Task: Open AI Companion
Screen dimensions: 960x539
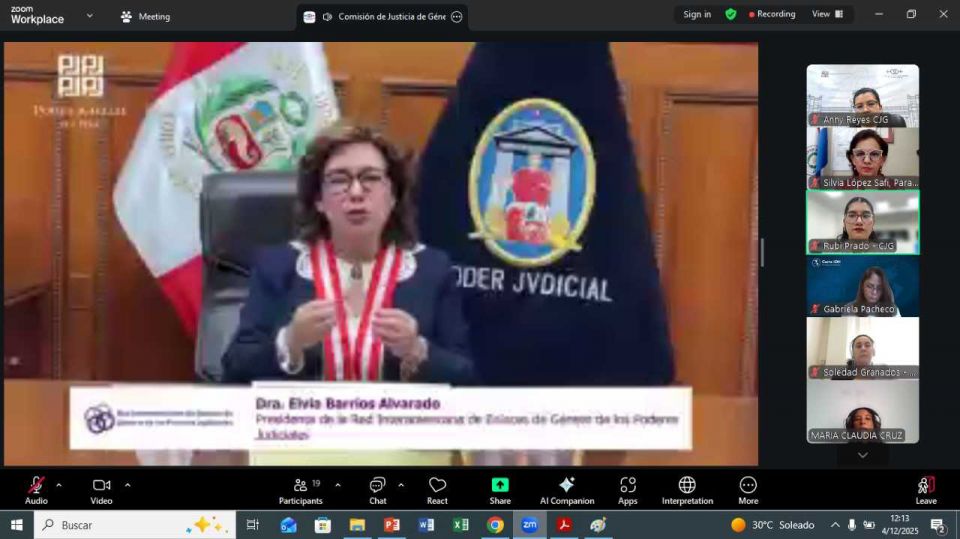Action: [x=566, y=488]
